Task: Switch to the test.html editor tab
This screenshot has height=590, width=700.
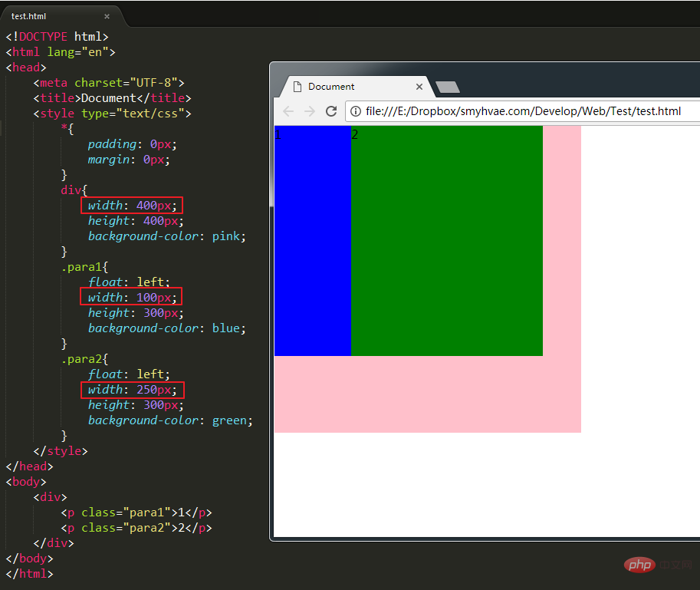Action: pyautogui.click(x=28, y=16)
